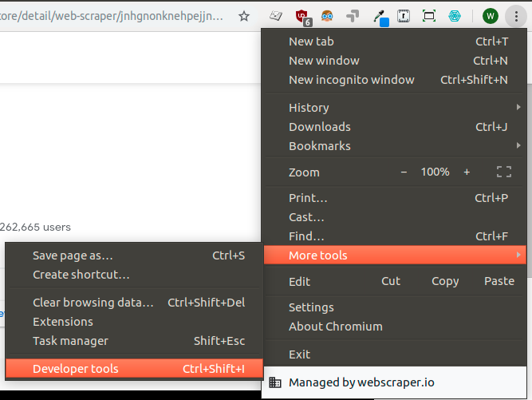Open Task manager from submenu

134,341
